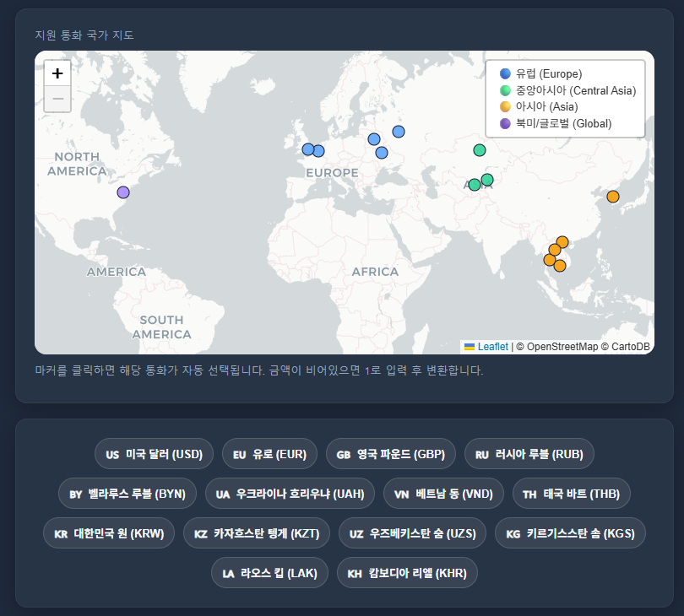This screenshot has width=684, height=616.
Task: Click the purple Global marker over North America
Action: [x=122, y=192]
